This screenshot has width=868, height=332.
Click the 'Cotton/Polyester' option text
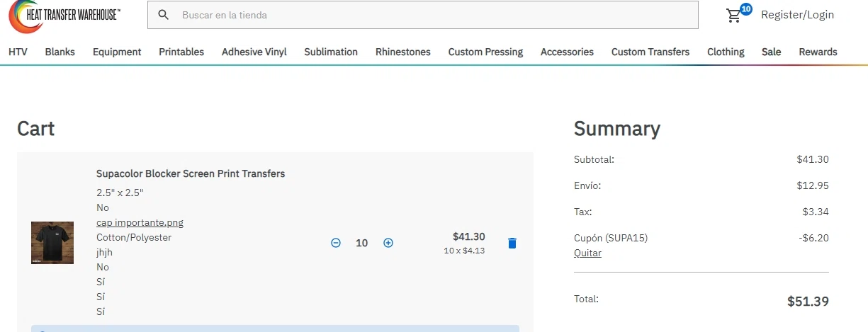(x=134, y=237)
